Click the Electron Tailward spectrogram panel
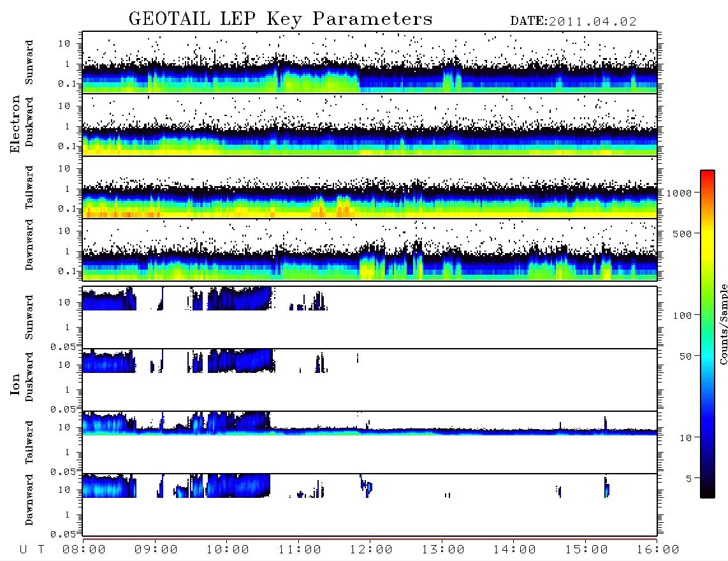The width and height of the screenshot is (728, 561). click(370, 187)
